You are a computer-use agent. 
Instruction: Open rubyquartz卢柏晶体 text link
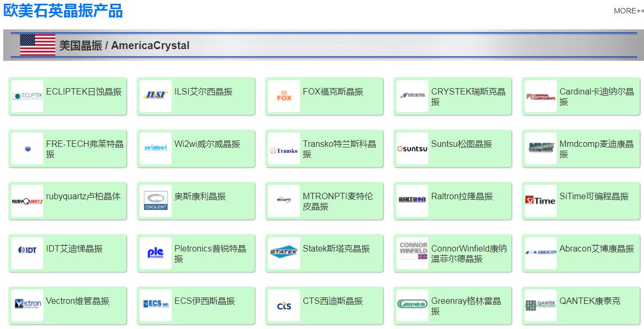(83, 197)
